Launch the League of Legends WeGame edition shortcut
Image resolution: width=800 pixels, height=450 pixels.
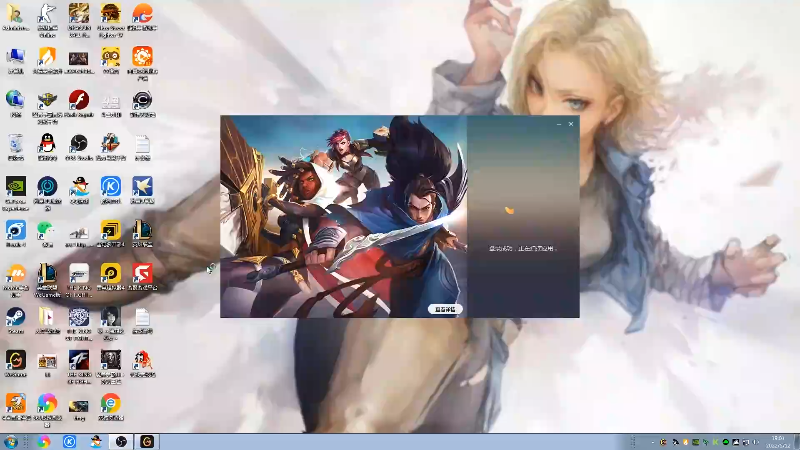47,273
